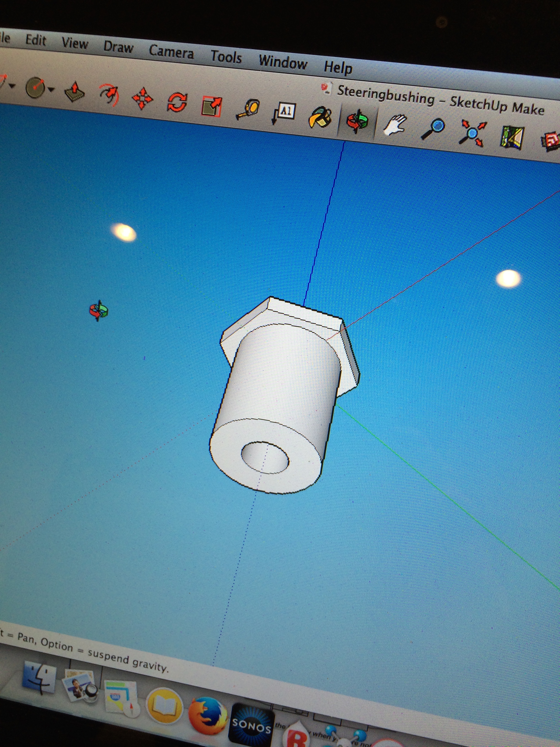
Task: Open the Window menu
Action: coord(283,62)
